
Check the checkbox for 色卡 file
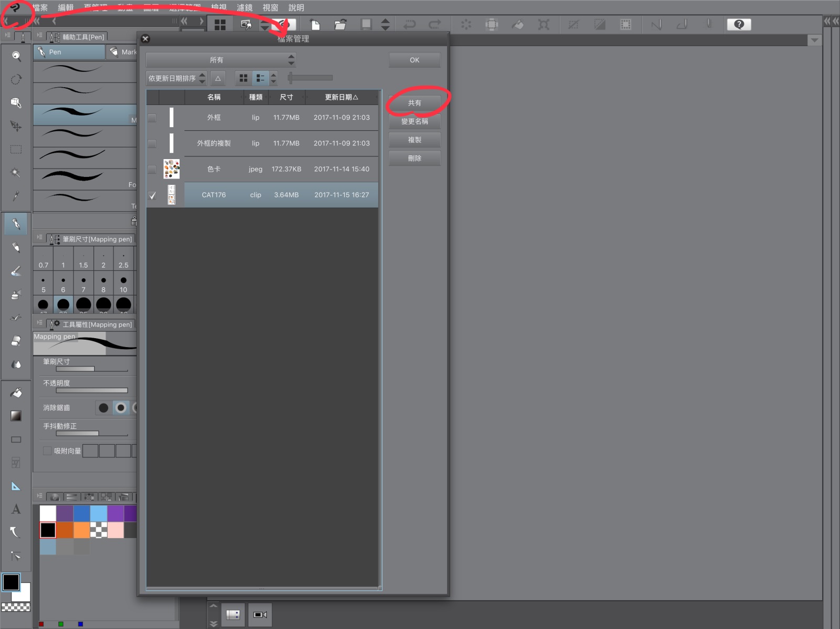(x=152, y=169)
